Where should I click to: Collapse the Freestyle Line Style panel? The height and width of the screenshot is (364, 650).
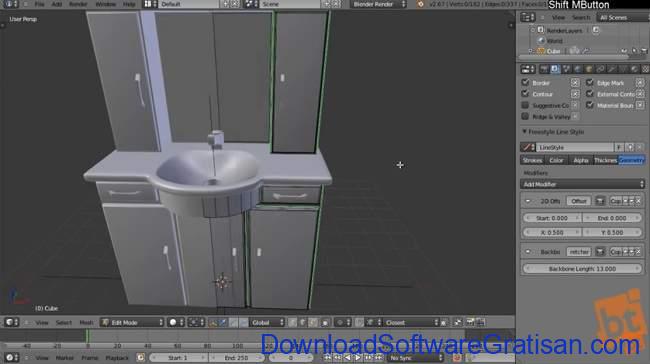coord(553,132)
